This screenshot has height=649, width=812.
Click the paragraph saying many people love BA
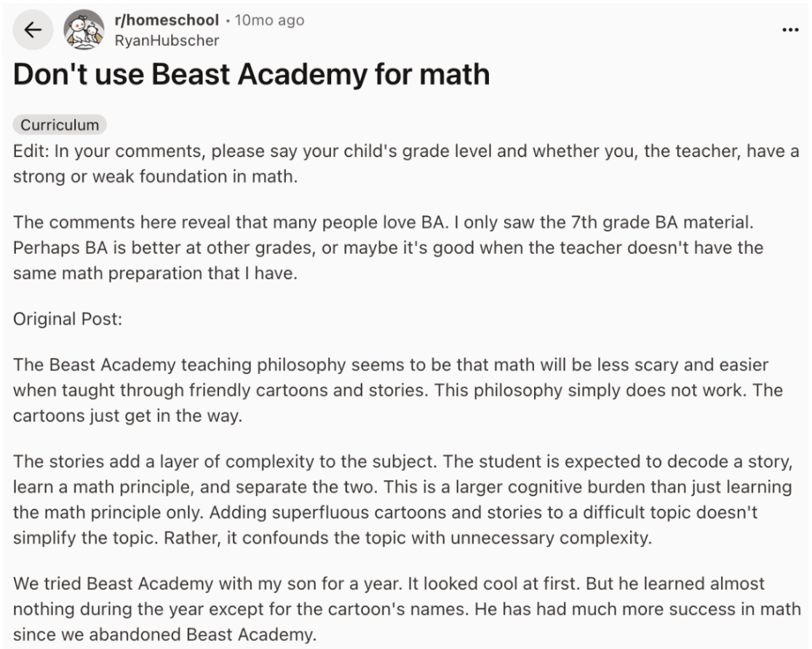pos(364,225)
